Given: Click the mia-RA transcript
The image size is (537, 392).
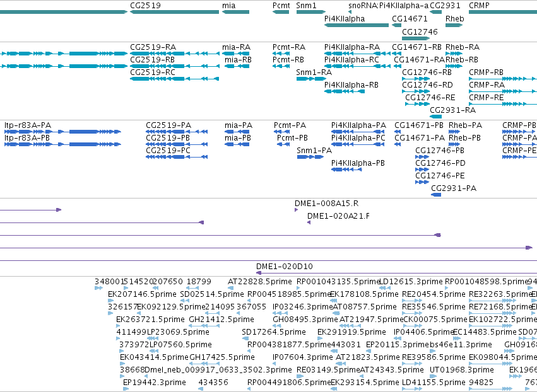Looking at the screenshot, I should click(235, 54).
